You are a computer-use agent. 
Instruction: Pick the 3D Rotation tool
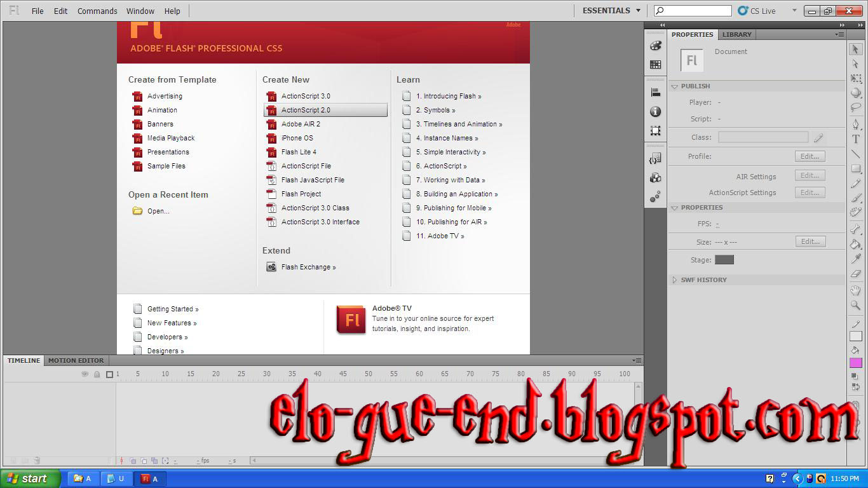tap(856, 93)
